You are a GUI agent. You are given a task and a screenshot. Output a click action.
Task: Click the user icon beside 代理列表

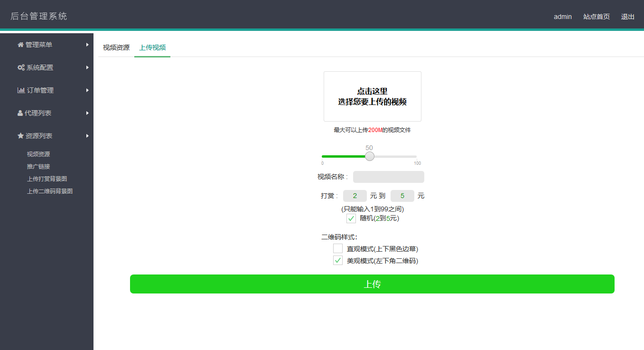point(20,113)
